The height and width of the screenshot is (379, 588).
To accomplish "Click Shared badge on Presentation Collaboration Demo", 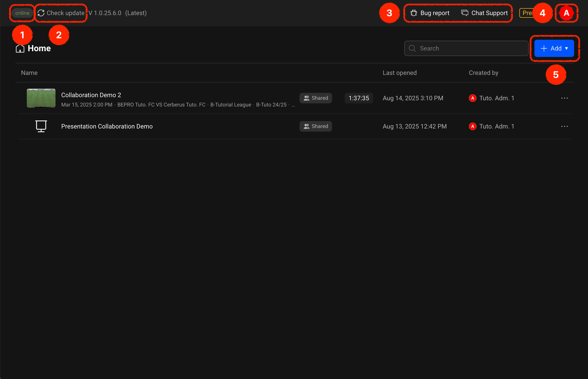I will tap(316, 126).
